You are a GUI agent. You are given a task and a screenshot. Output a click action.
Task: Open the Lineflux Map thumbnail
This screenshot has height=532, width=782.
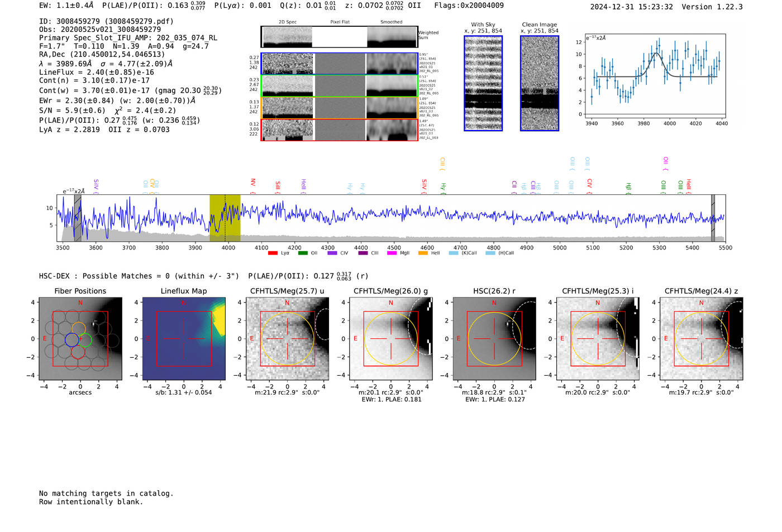(x=184, y=339)
